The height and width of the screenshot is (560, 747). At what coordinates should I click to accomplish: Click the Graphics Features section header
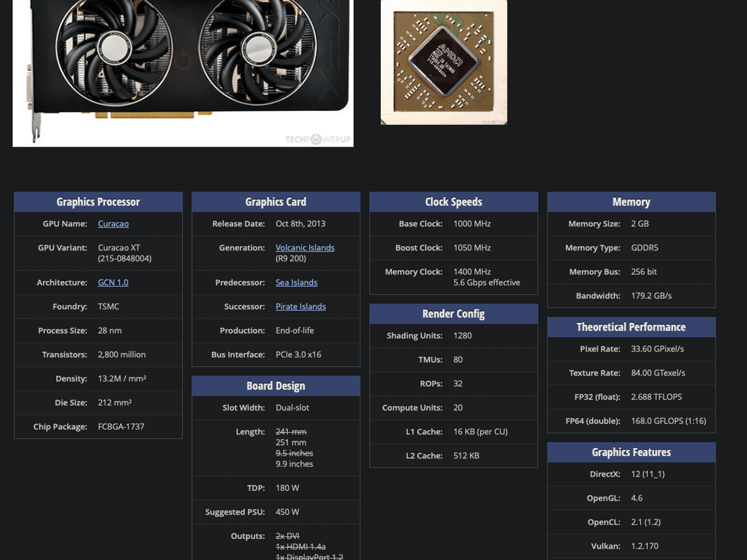click(631, 452)
